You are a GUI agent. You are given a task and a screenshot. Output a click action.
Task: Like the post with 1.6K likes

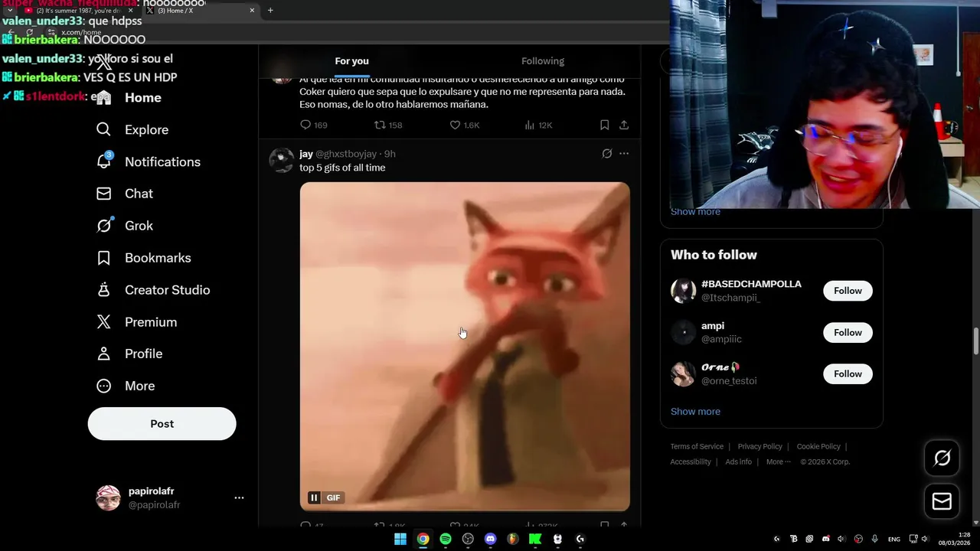click(x=464, y=125)
